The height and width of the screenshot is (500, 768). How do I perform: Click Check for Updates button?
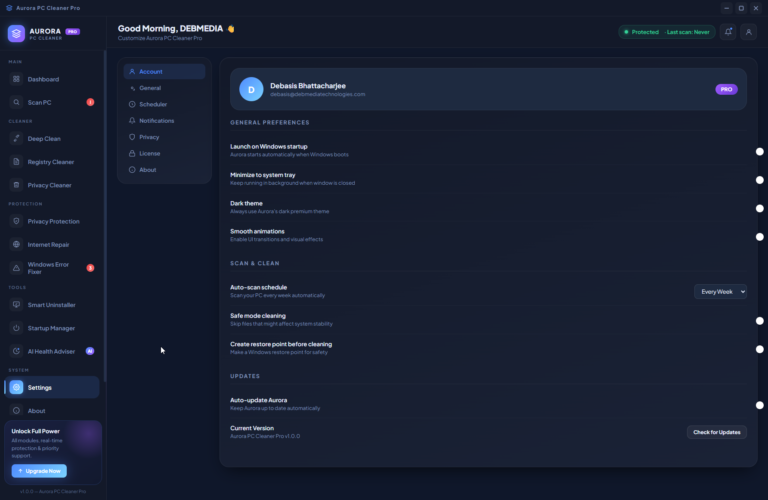pyautogui.click(x=717, y=432)
